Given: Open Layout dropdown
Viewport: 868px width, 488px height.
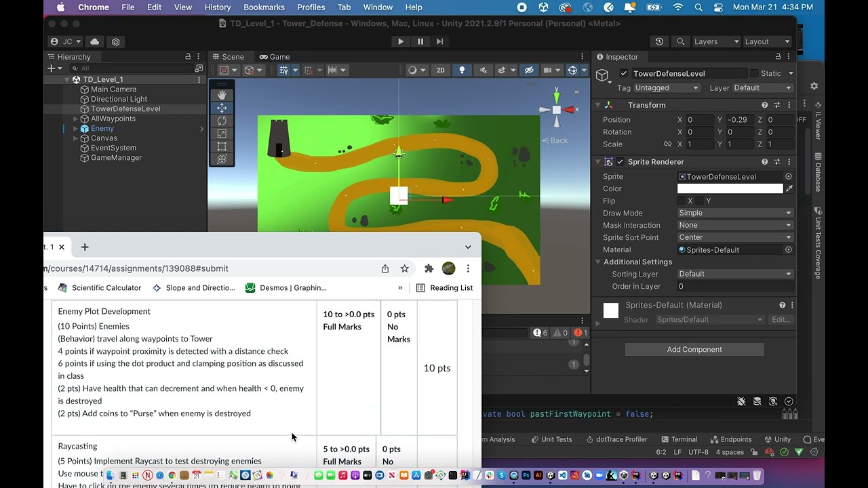Looking at the screenshot, I should click(766, 41).
